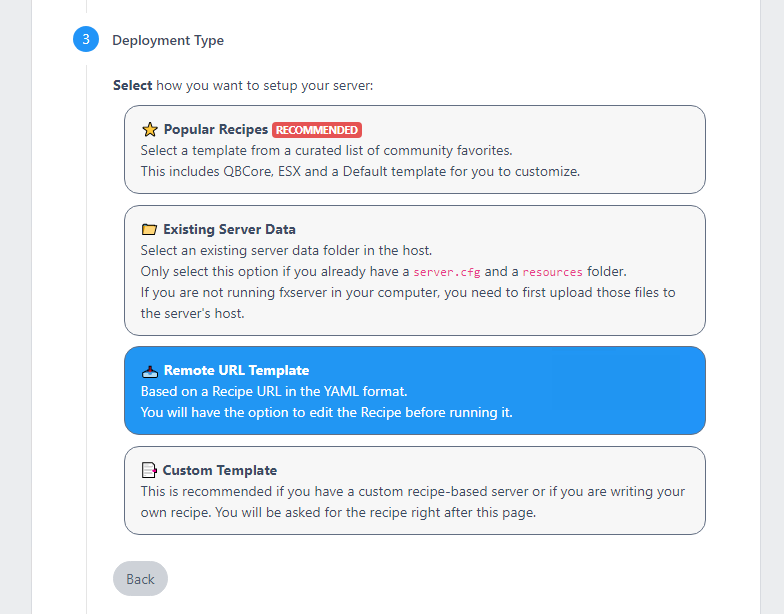Click the document icon for Custom Template
The width and height of the screenshot is (784, 614).
point(148,470)
